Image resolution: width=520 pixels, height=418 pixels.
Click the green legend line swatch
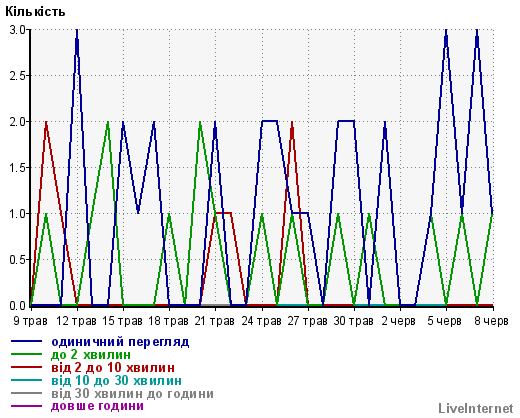pos(26,354)
